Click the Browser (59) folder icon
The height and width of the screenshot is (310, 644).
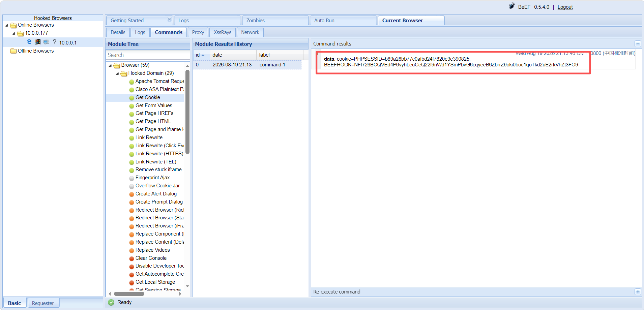pos(117,65)
